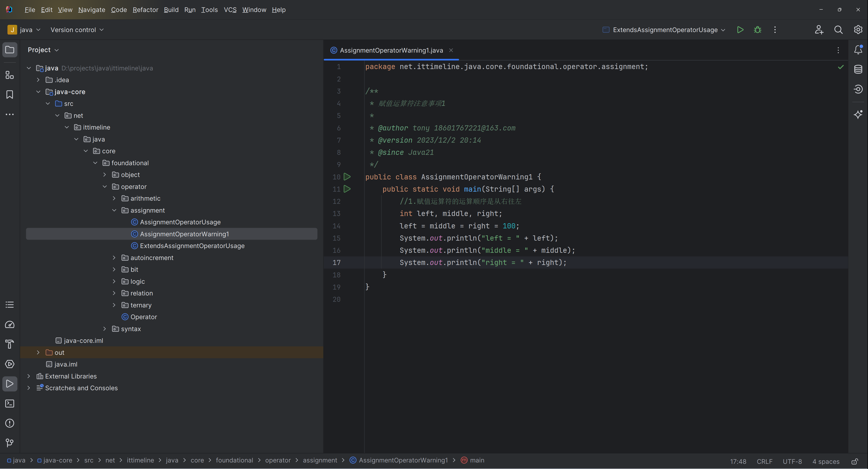Expand the ternary package
The height and width of the screenshot is (469, 868).
pyautogui.click(x=114, y=305)
